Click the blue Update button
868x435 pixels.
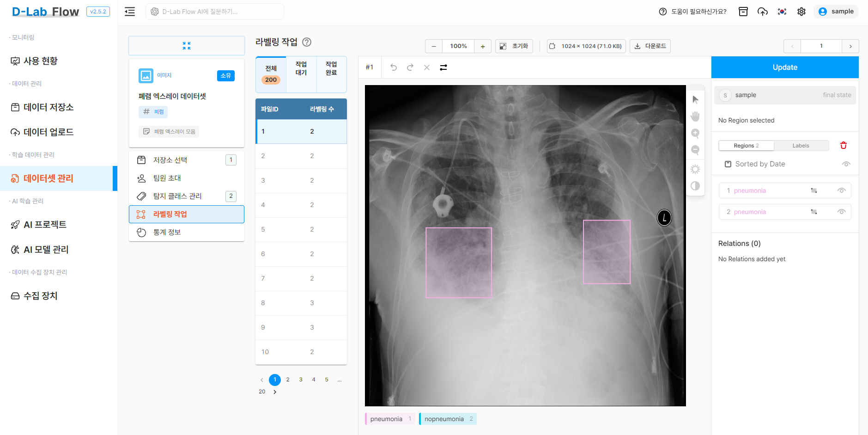(x=785, y=67)
